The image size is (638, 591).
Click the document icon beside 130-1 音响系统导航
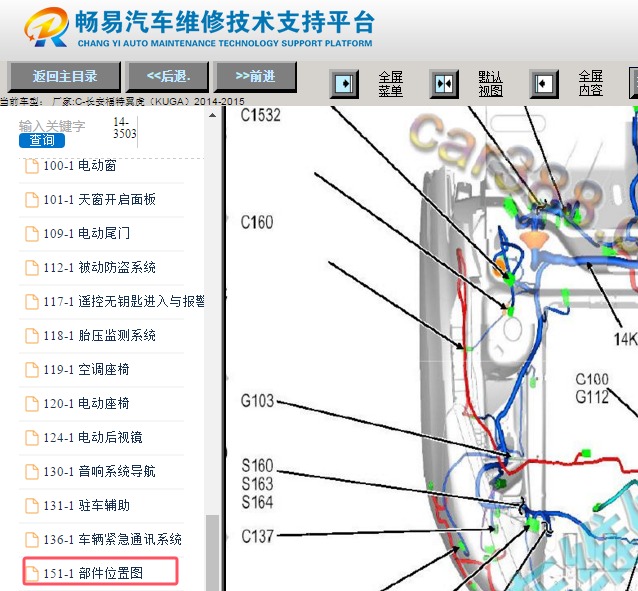32,472
